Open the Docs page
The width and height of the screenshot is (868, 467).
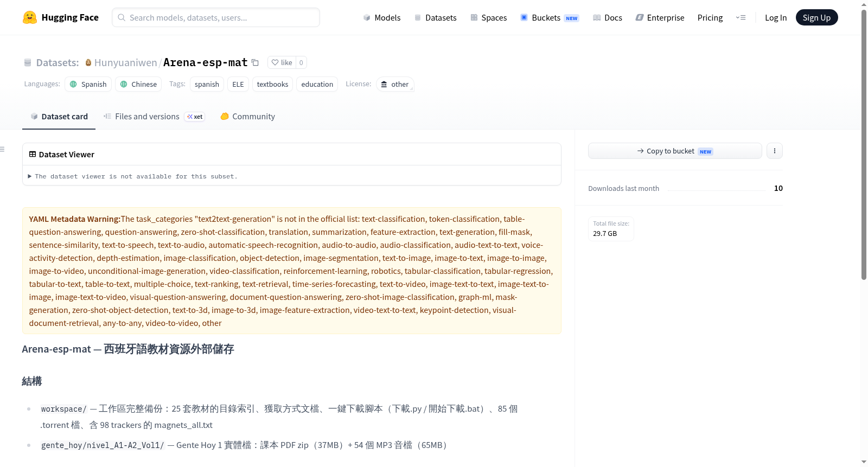[608, 17]
